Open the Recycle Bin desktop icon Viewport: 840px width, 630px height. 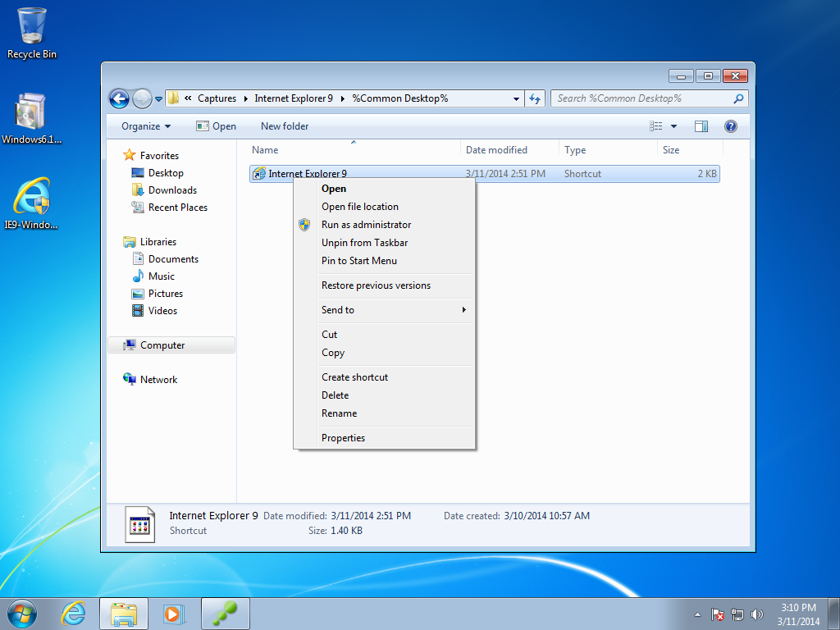coord(32,33)
